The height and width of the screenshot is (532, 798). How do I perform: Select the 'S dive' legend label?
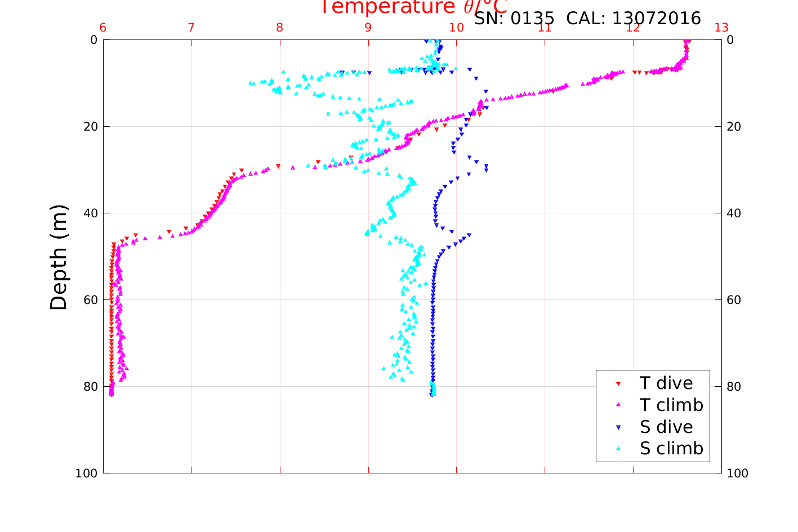pyautogui.click(x=666, y=427)
